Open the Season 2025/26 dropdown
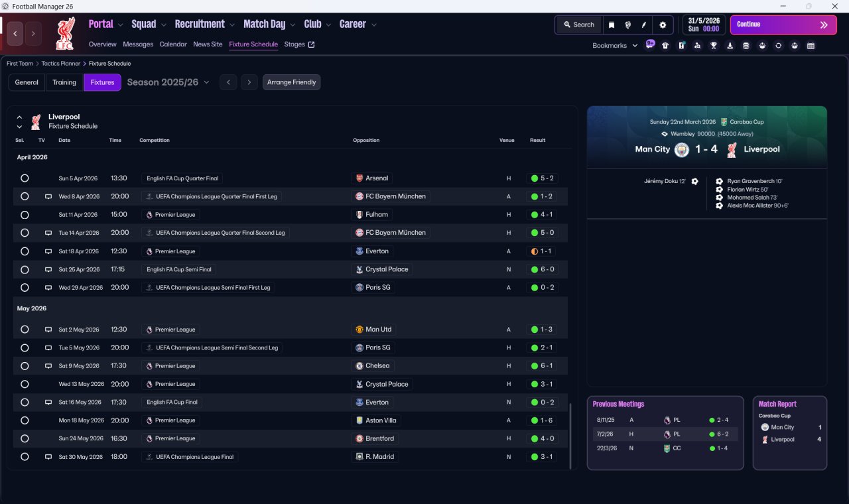This screenshot has width=849, height=504. pyautogui.click(x=168, y=82)
